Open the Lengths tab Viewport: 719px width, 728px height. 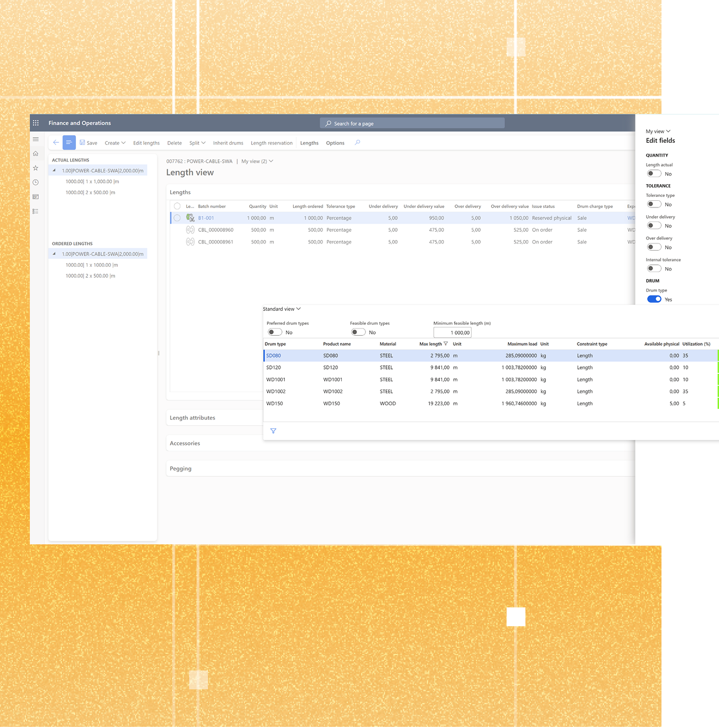click(309, 143)
